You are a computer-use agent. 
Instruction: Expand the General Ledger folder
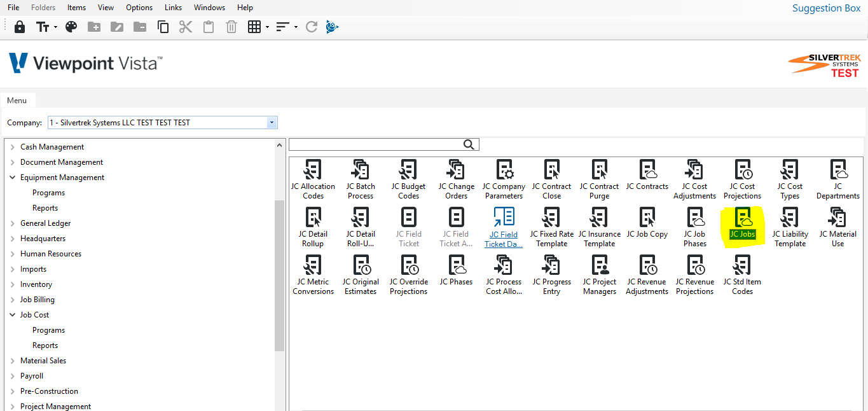pos(12,223)
